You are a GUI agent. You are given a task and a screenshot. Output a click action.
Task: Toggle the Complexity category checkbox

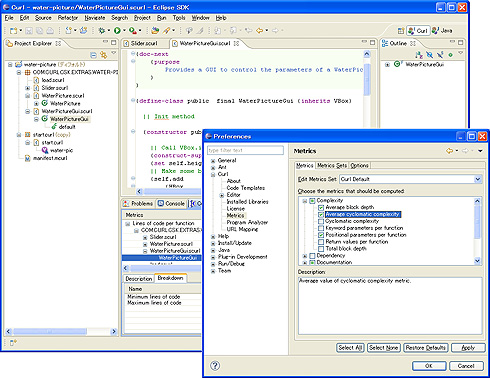point(312,201)
